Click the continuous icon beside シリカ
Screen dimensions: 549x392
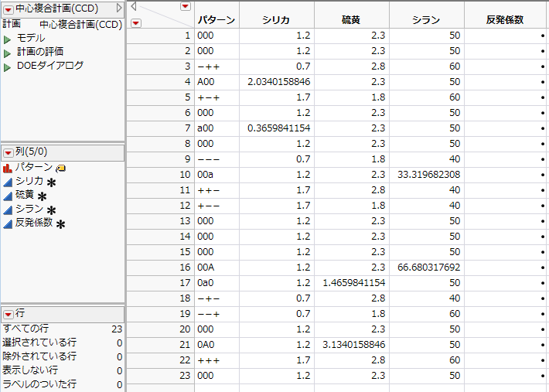coord(8,181)
